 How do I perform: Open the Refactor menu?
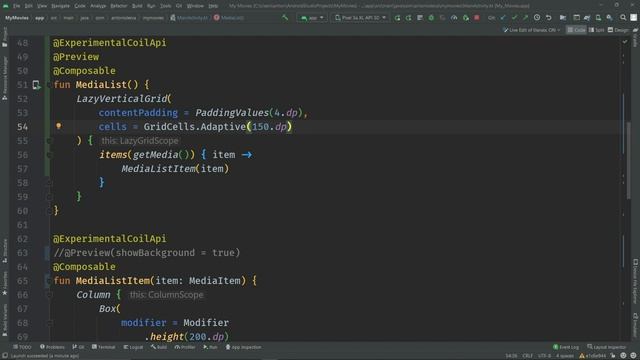(x=119, y=6)
